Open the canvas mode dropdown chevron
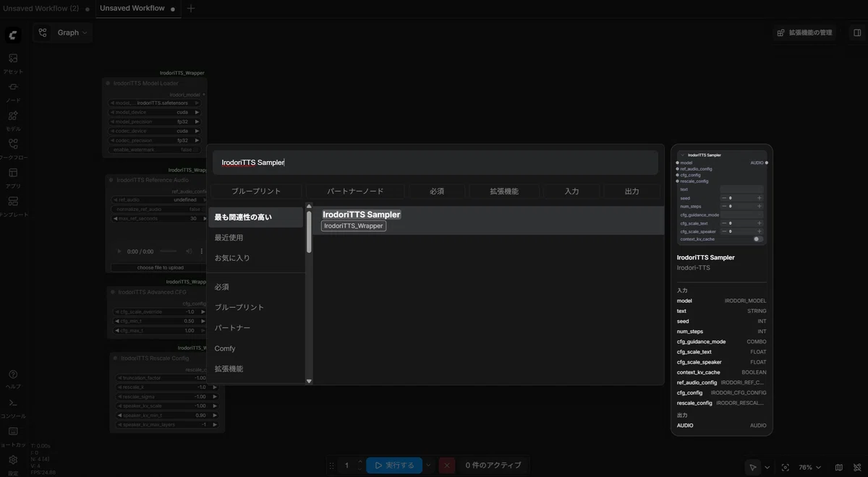The width and height of the screenshot is (868, 477). click(767, 468)
